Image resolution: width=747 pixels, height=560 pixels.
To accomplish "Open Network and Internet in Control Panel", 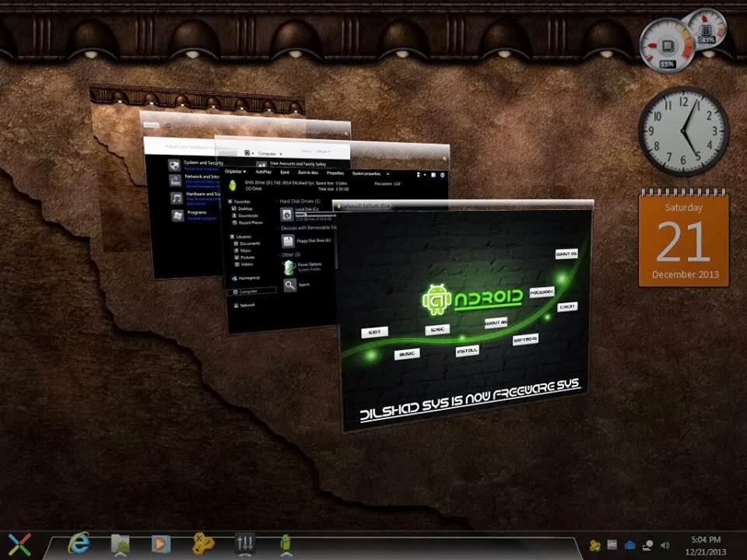I will [x=202, y=177].
